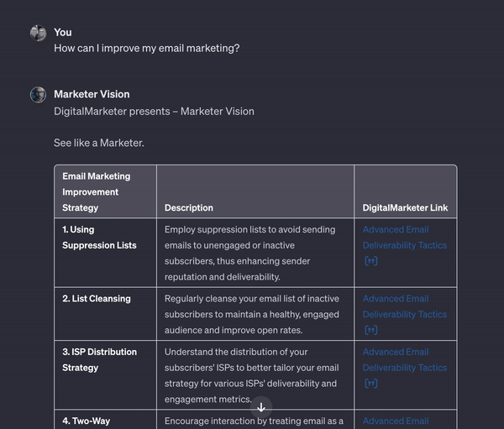Click the user avatar beside "You"
The height and width of the screenshot is (429, 504).
[38, 33]
